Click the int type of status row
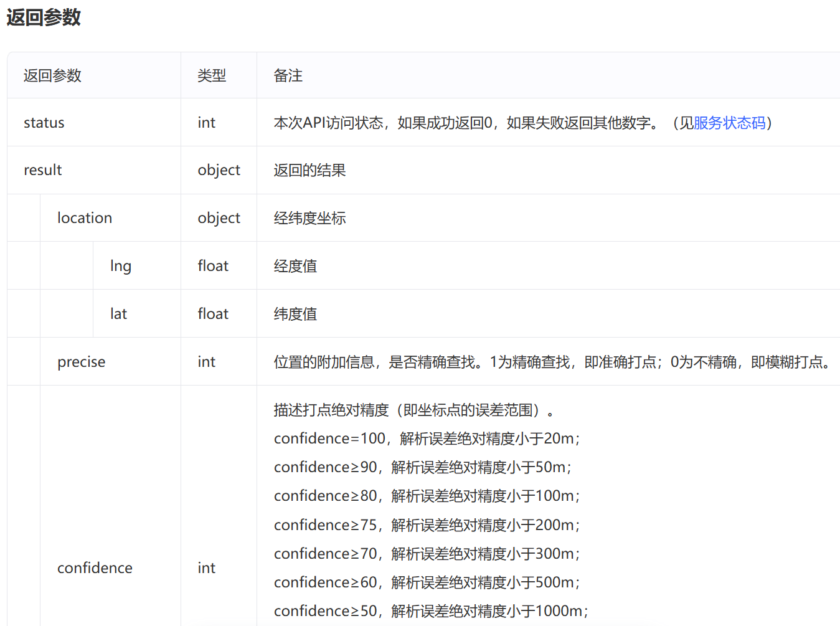This screenshot has width=840, height=626. (x=207, y=123)
